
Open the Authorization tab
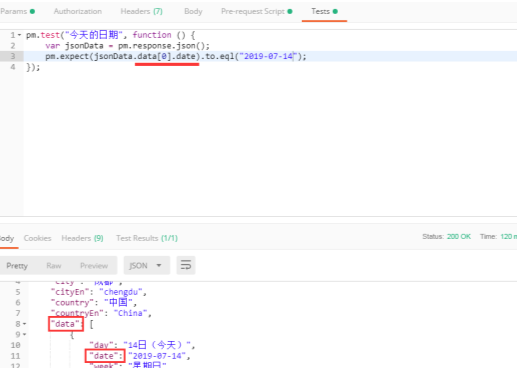[x=78, y=11]
